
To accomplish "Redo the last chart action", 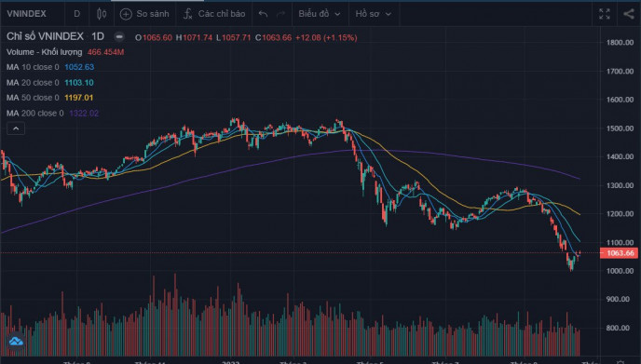I will [x=280, y=14].
